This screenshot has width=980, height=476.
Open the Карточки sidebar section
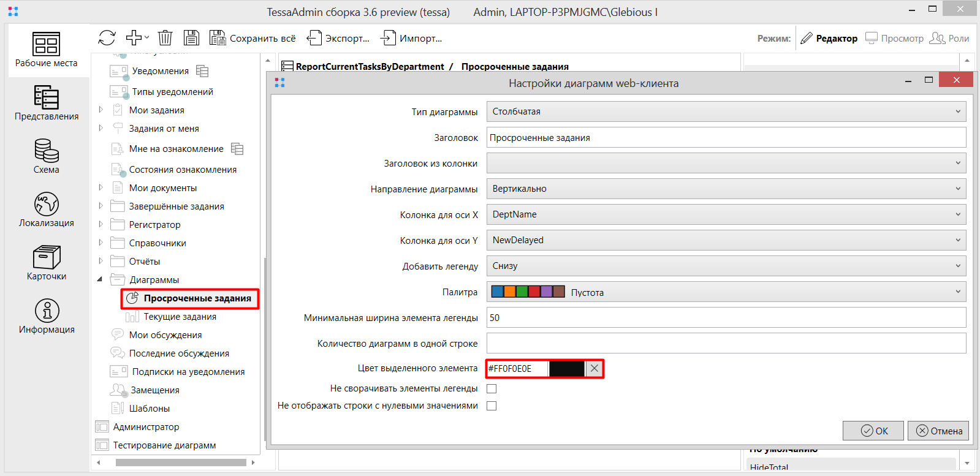47,263
